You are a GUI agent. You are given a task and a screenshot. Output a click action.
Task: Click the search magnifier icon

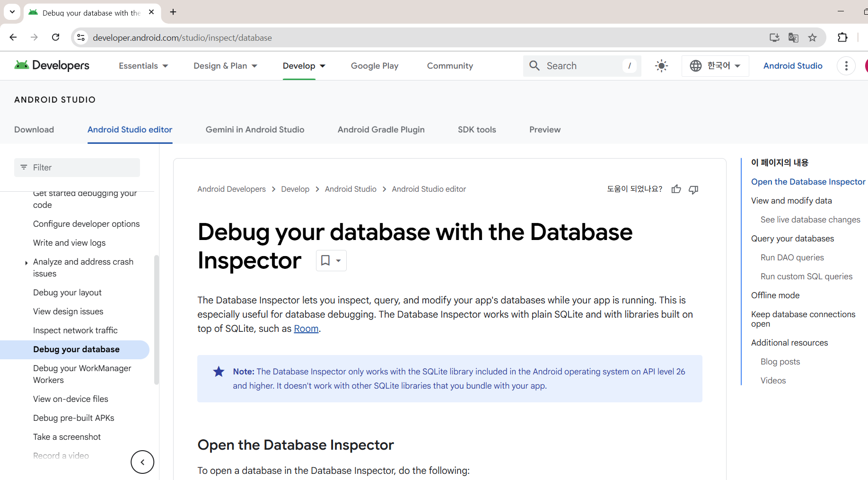pos(535,66)
